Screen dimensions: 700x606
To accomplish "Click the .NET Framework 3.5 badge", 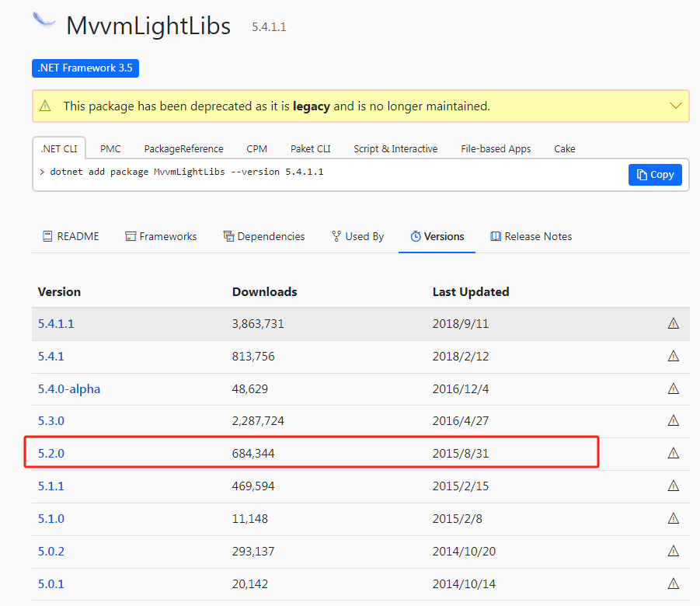I will (85, 68).
